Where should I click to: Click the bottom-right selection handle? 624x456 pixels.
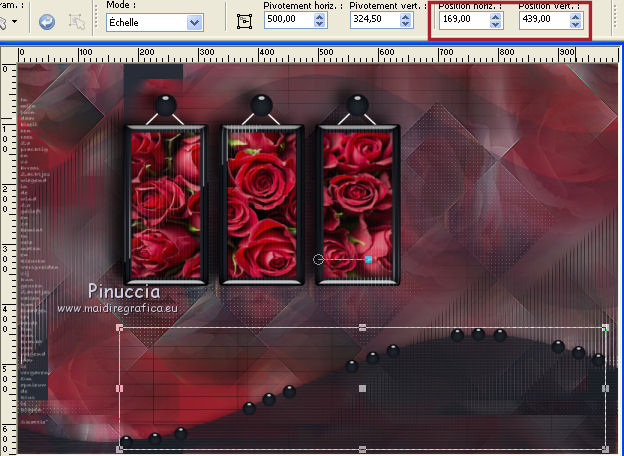605,449
